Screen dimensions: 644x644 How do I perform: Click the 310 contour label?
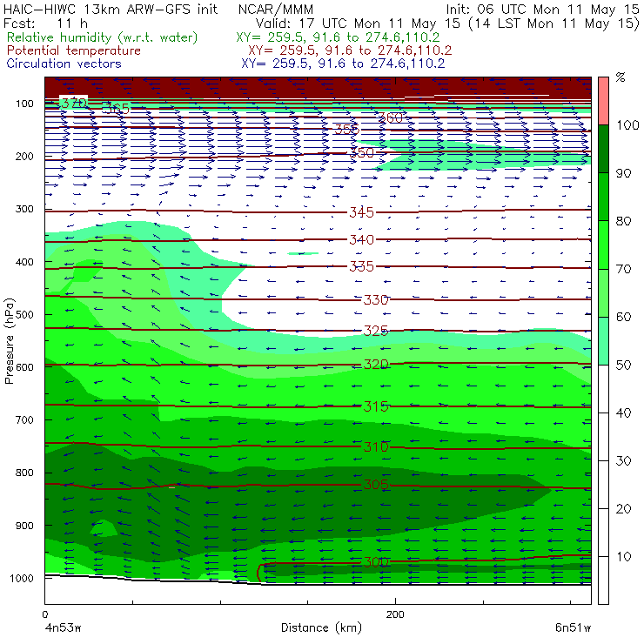tap(376, 446)
